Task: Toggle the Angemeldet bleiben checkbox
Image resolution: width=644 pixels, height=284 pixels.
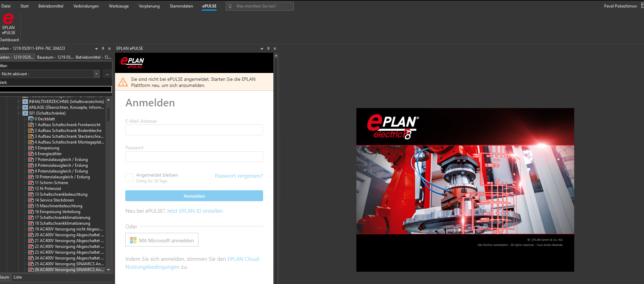Action: (129, 177)
